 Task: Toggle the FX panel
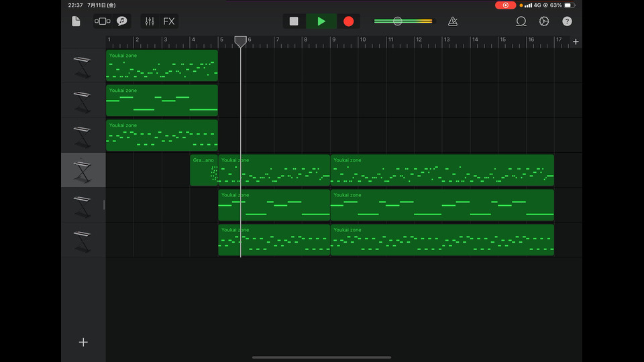[x=169, y=21]
